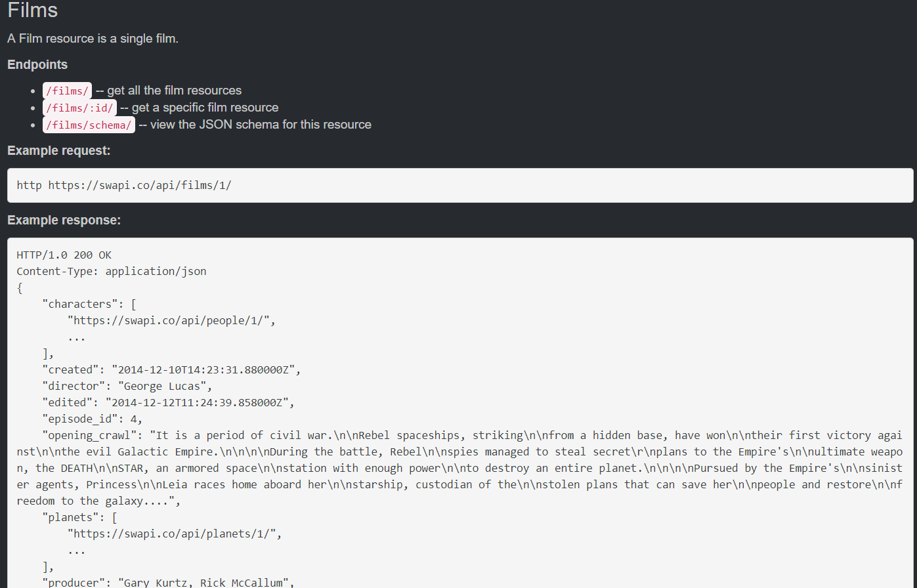Click the "created" timestamp line

[171, 369]
